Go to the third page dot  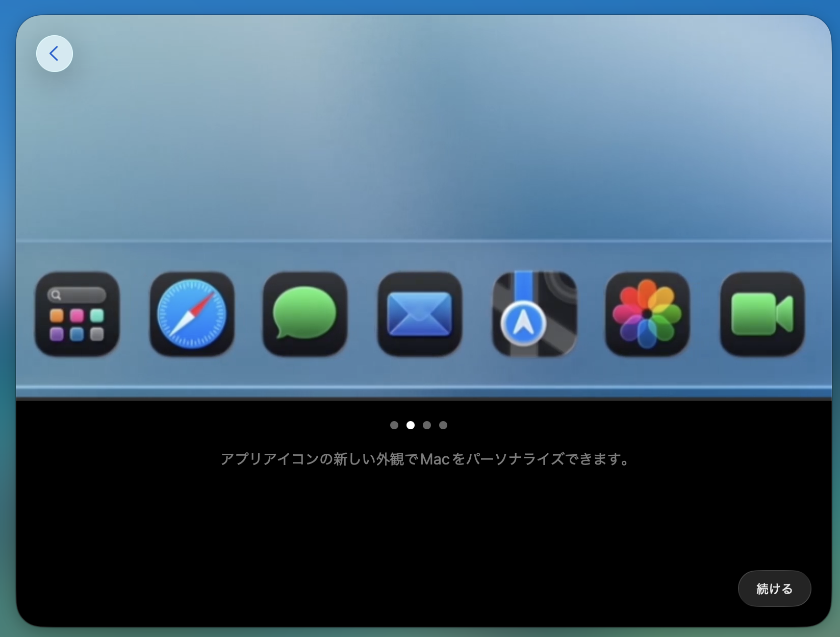click(x=427, y=425)
